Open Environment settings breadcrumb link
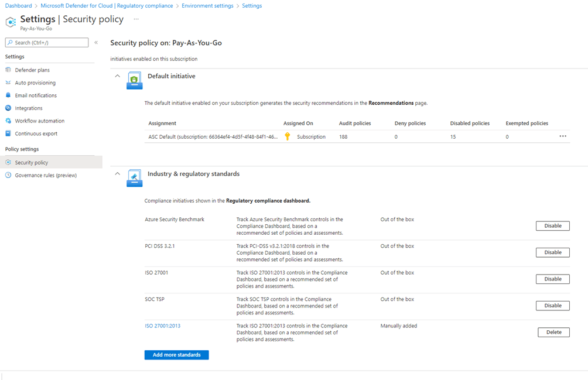The image size is (588, 380). (207, 6)
